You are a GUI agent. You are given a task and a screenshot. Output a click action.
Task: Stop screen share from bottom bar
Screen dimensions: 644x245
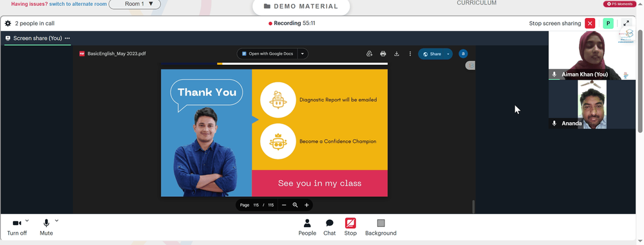point(350,228)
